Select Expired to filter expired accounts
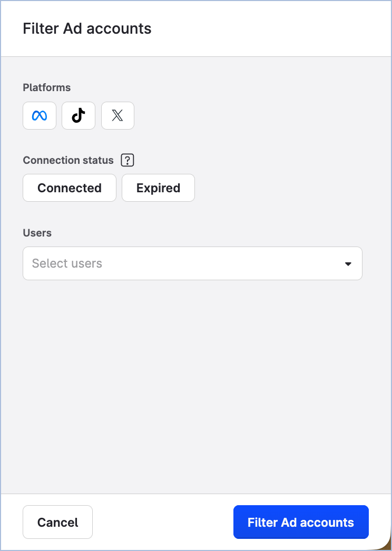This screenshot has height=551, width=392. [x=158, y=188]
